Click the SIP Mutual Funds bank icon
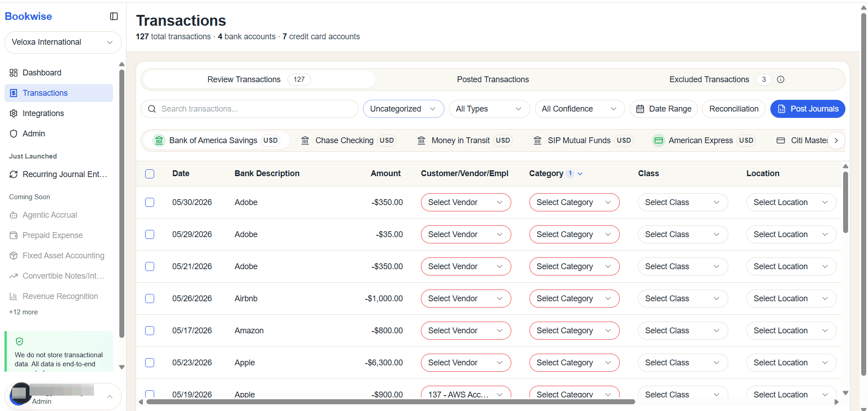 (538, 140)
